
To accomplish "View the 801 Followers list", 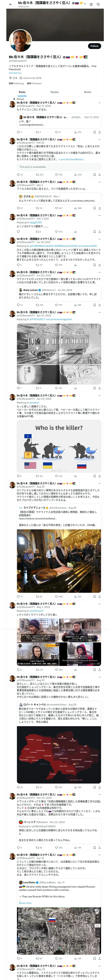I will pos(34,83).
